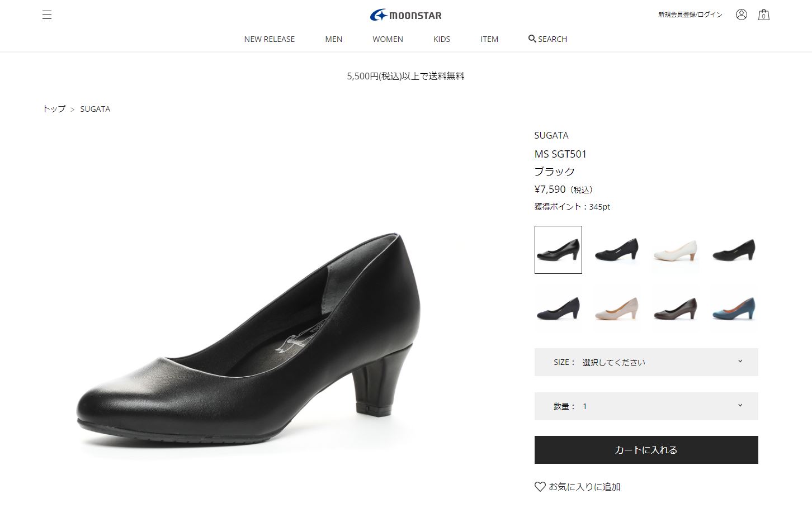
Task: Click the 獲得ポイント：345pt text
Action: [572, 207]
